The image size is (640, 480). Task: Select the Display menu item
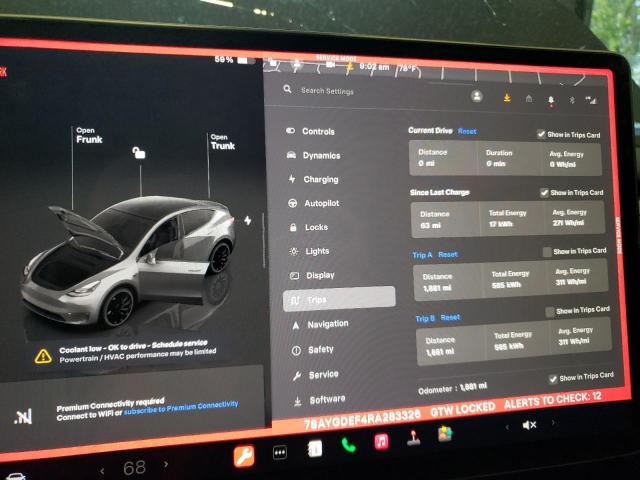312,276
